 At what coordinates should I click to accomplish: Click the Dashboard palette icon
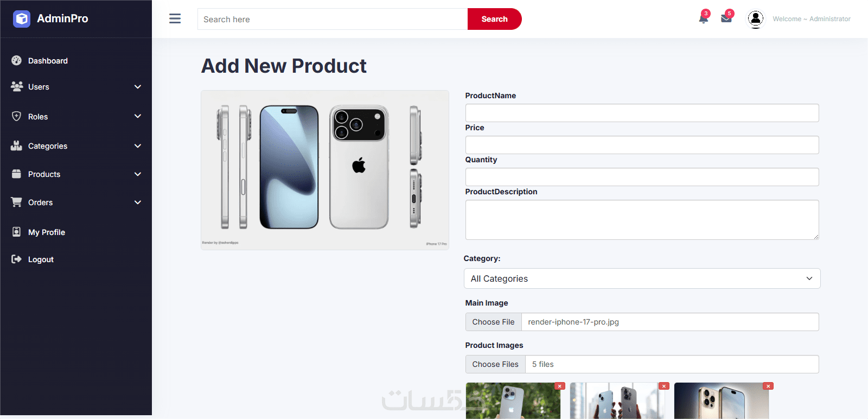click(x=17, y=60)
